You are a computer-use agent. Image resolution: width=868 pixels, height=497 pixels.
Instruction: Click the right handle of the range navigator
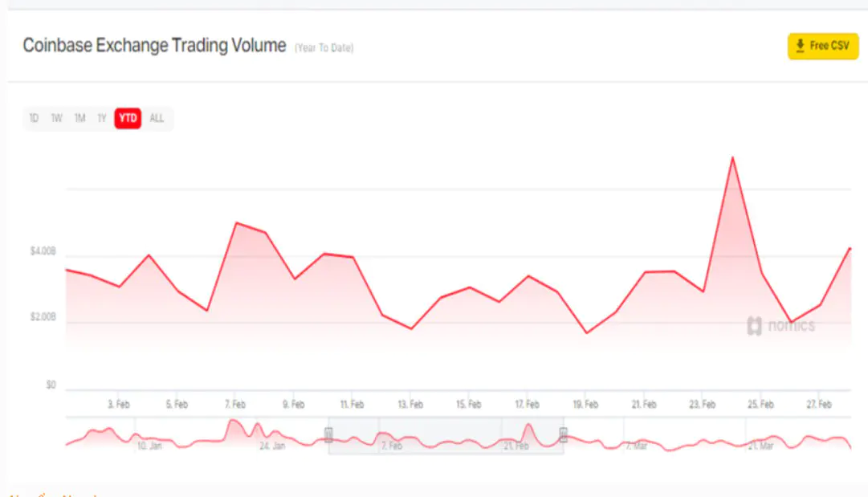tap(563, 435)
